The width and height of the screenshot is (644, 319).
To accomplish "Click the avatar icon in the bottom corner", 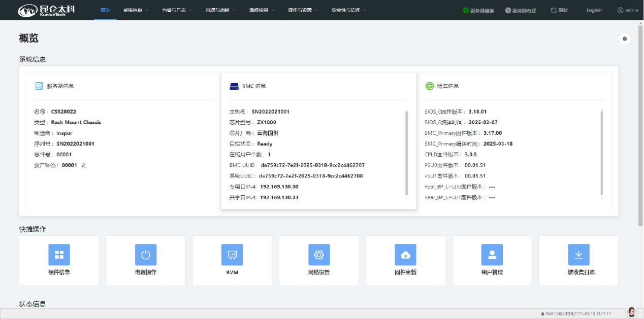I will pyautogui.click(x=631, y=312).
